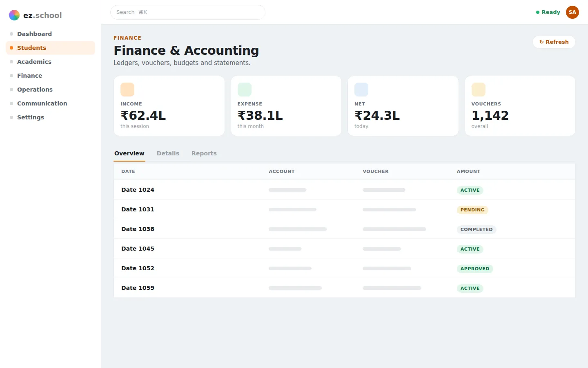
Task: Open the SA user avatar
Action: [572, 12]
